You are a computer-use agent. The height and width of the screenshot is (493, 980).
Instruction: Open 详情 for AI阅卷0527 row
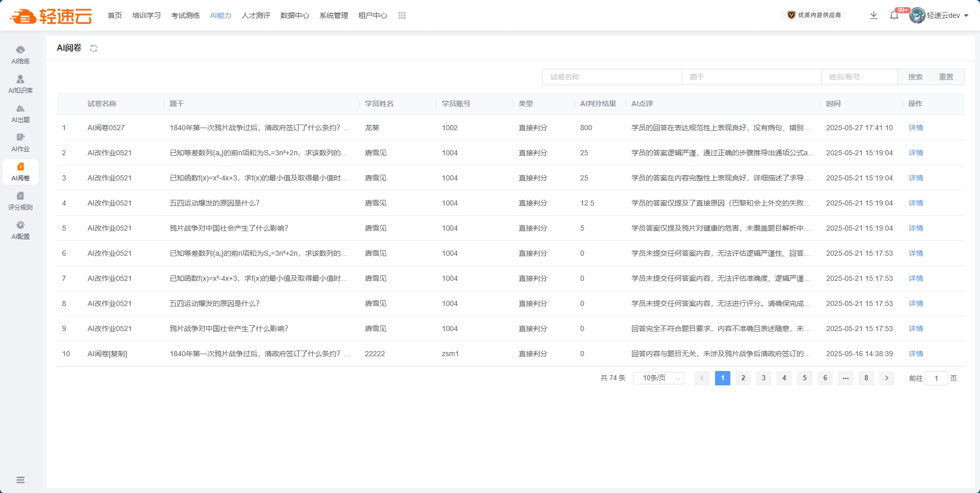click(915, 128)
